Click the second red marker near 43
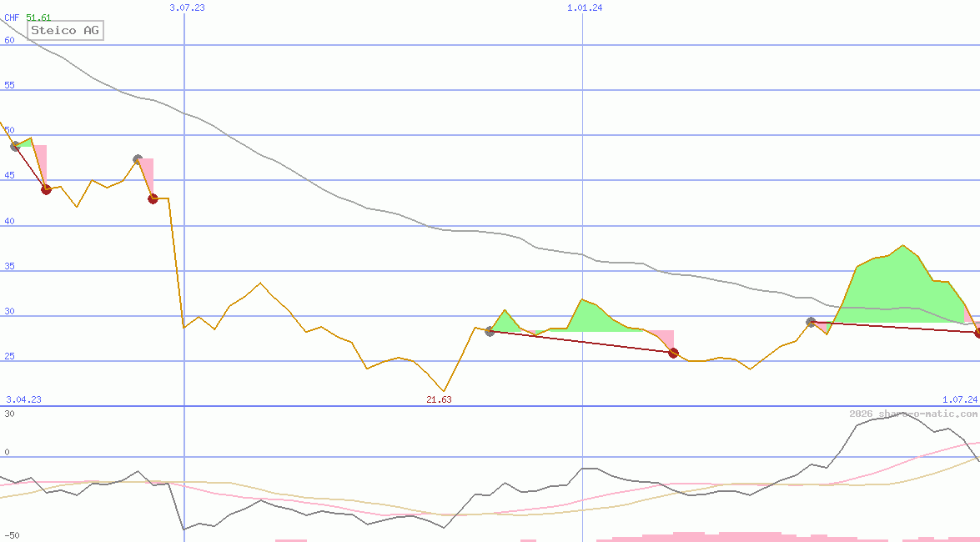This screenshot has height=542, width=980. (x=153, y=198)
